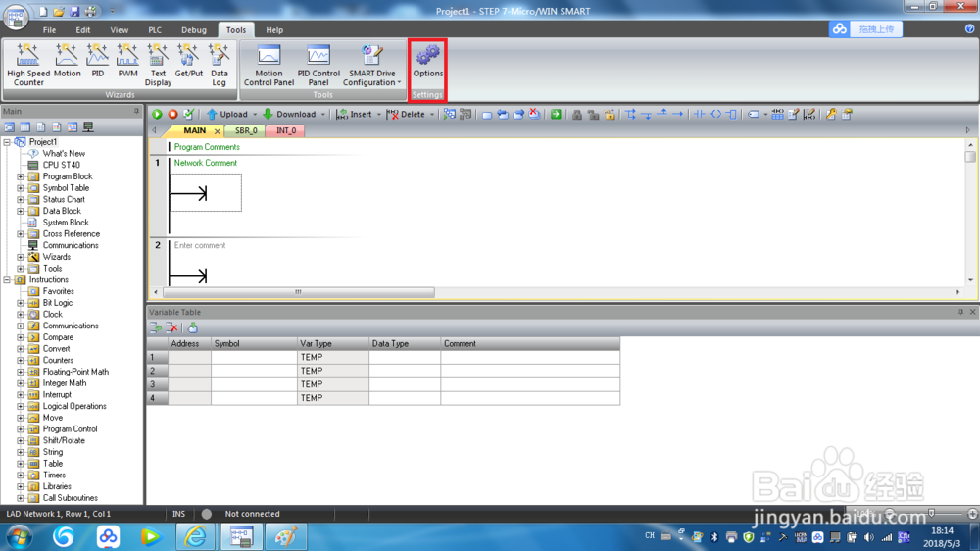Open the Download dropdown arrow
This screenshot has width=980, height=551.
point(323,115)
